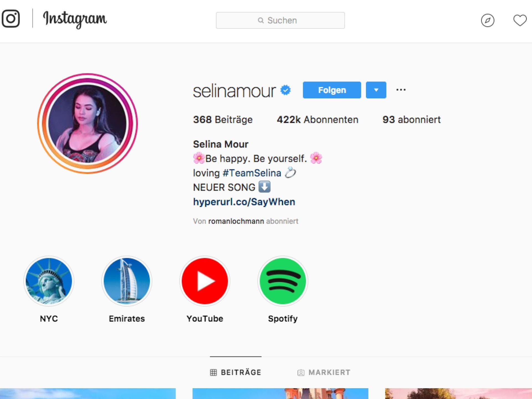Open the profile picture story ring

[88, 124]
